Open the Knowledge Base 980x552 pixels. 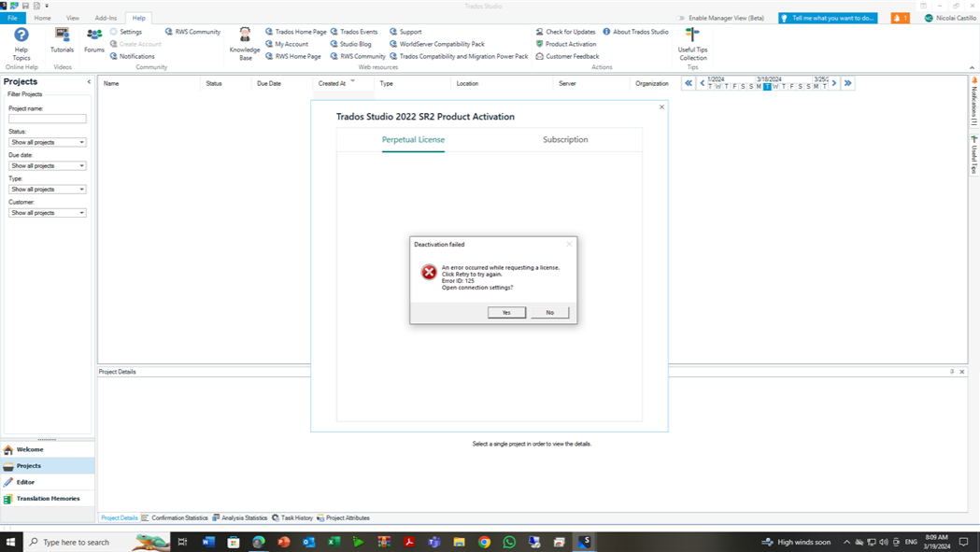tap(245, 44)
